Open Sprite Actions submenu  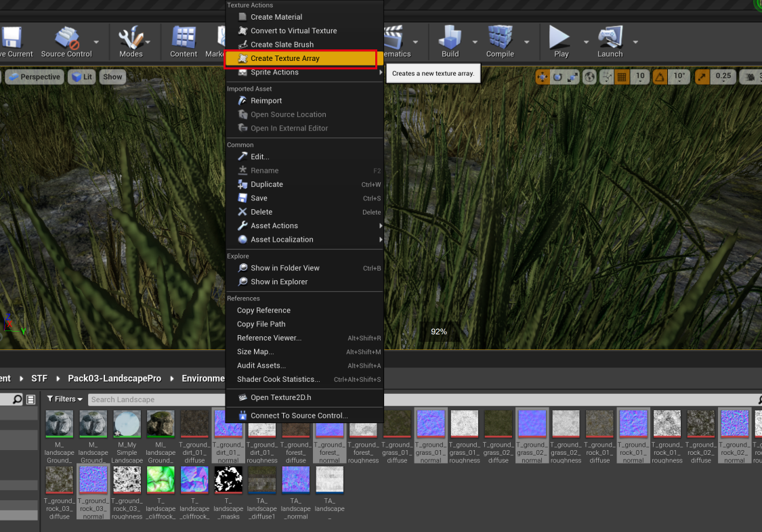[x=305, y=72]
